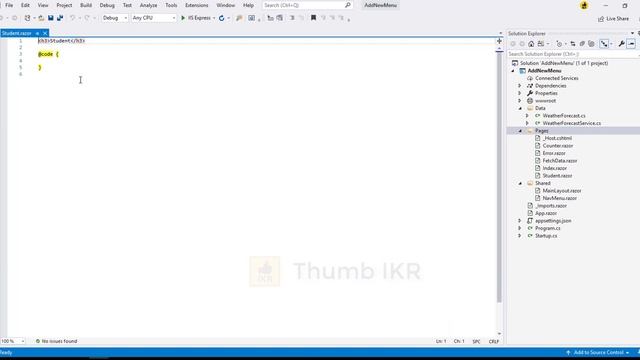Image resolution: width=640 pixels, height=360 pixels.
Task: Select _Host.cshtml file
Action: pos(557,138)
